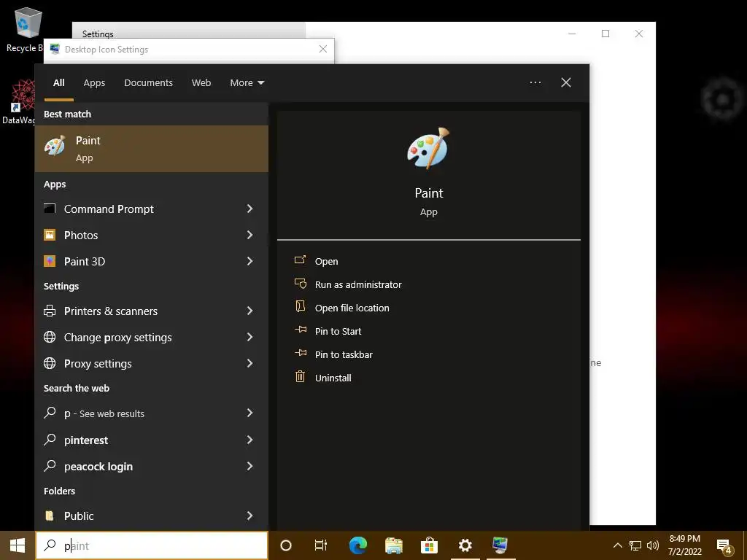Choose Open in the Paint actions
This screenshot has height=560, width=747.
coord(326,262)
